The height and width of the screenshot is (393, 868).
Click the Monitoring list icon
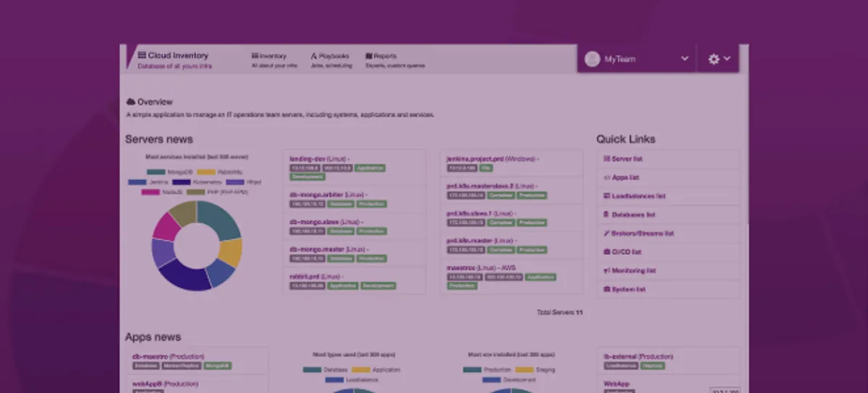[x=606, y=271]
